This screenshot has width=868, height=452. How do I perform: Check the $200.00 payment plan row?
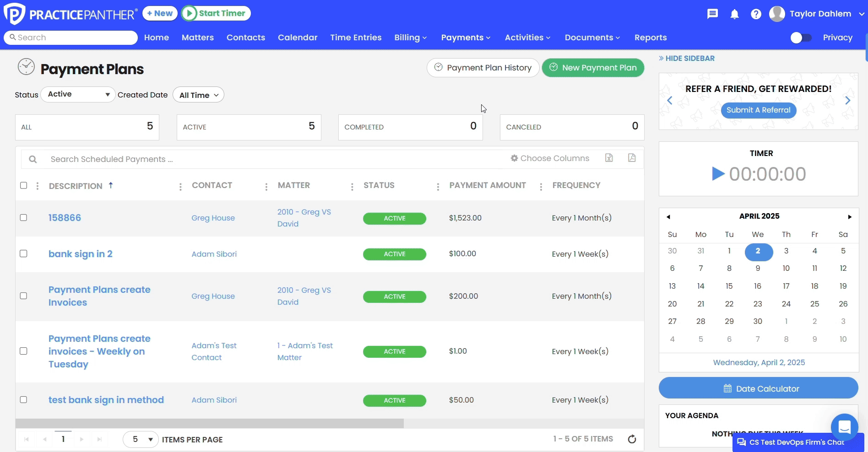point(24,296)
